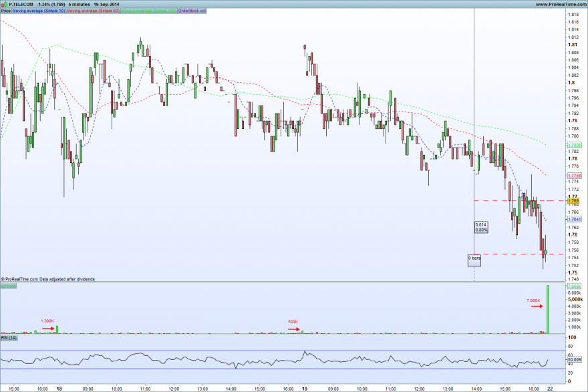This screenshot has height=392, width=588.
Task: Open the www.ProRealTime.com link
Action: 561,4
